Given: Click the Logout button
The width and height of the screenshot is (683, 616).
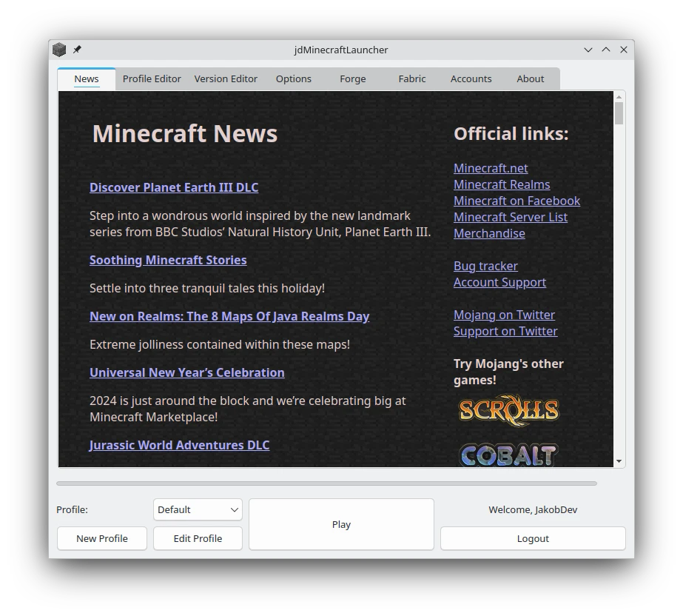Looking at the screenshot, I should [533, 538].
